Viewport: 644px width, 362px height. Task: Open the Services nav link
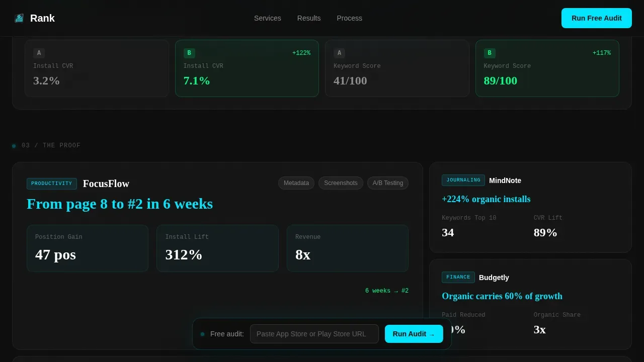[x=268, y=18]
